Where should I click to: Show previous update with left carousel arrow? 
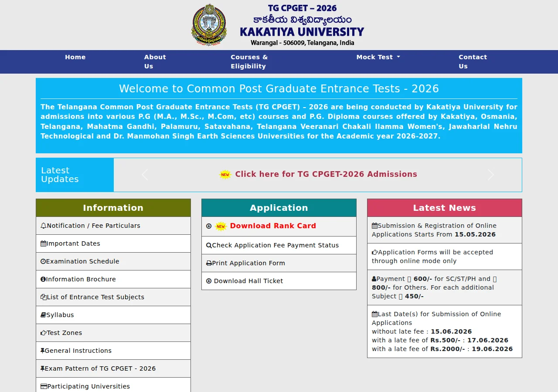pos(145,175)
